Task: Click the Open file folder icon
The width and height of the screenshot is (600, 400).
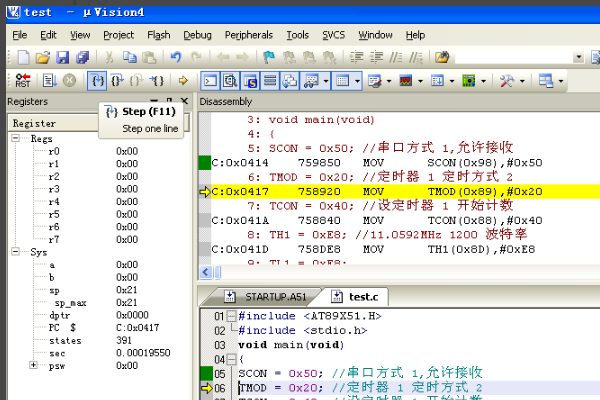Action: tap(43, 57)
